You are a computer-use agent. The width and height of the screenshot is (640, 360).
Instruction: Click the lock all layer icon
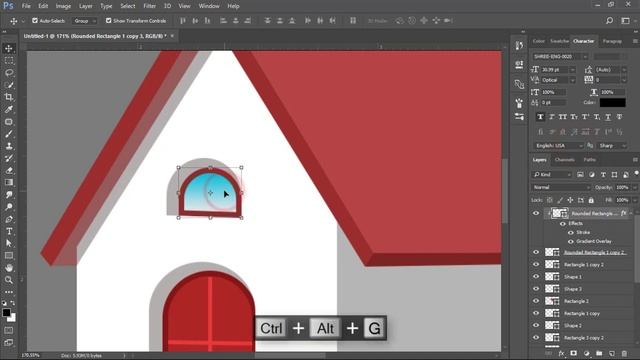591,200
